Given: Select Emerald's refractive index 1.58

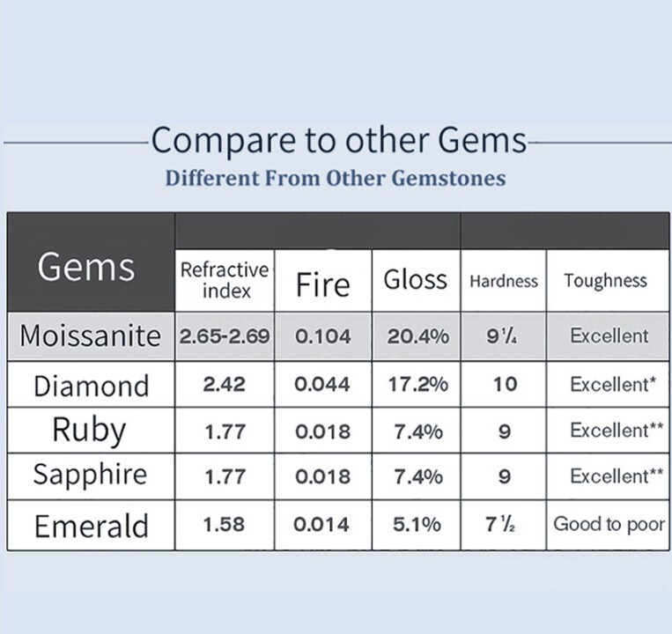Looking at the screenshot, I should pos(224,524).
